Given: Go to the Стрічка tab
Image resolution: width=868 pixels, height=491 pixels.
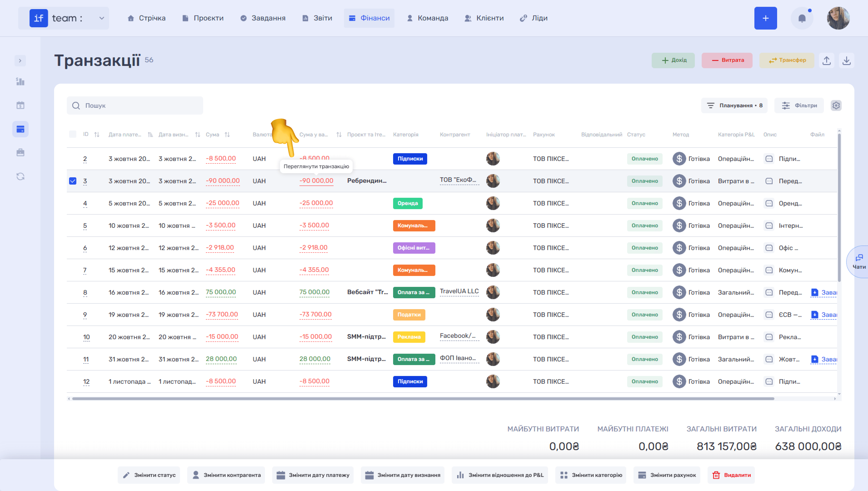Looking at the screenshot, I should click(x=146, y=18).
